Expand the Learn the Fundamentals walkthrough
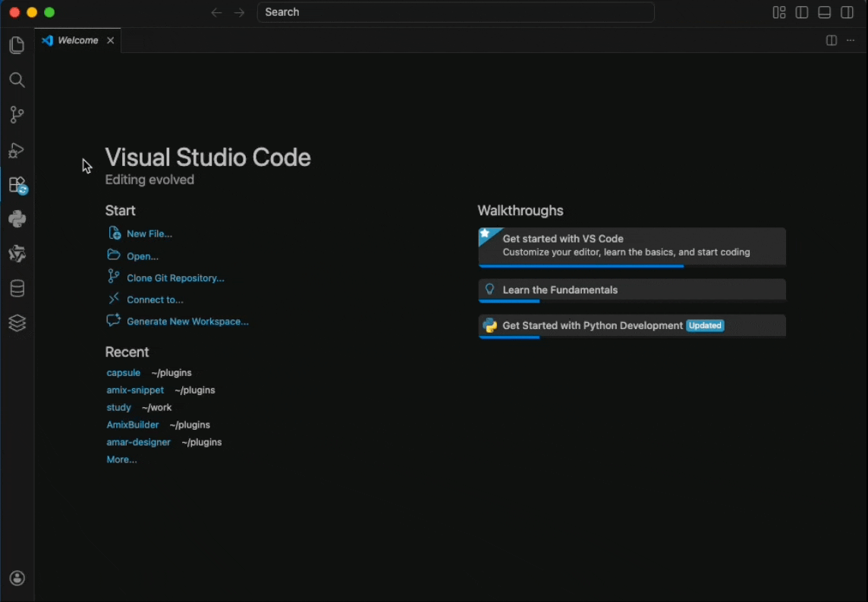This screenshot has height=602, width=868. point(560,290)
